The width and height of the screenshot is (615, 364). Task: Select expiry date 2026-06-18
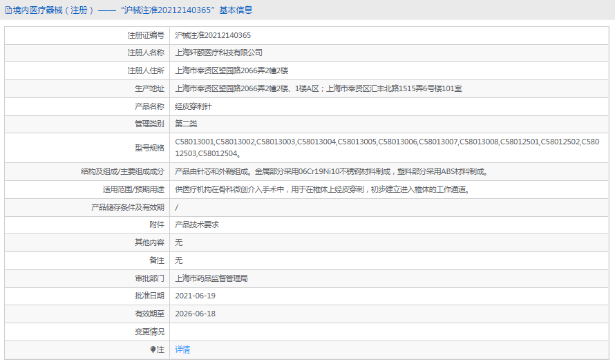click(x=196, y=314)
